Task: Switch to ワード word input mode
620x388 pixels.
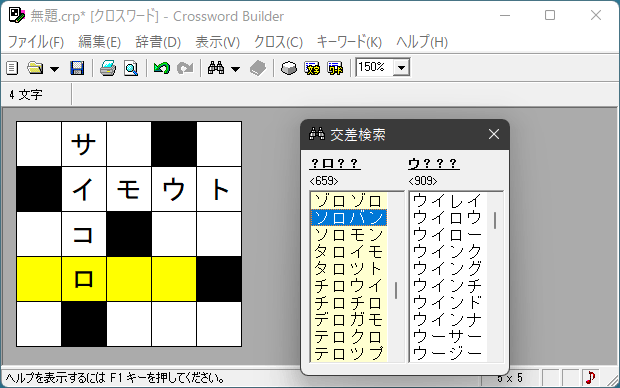Action: [x=335, y=68]
